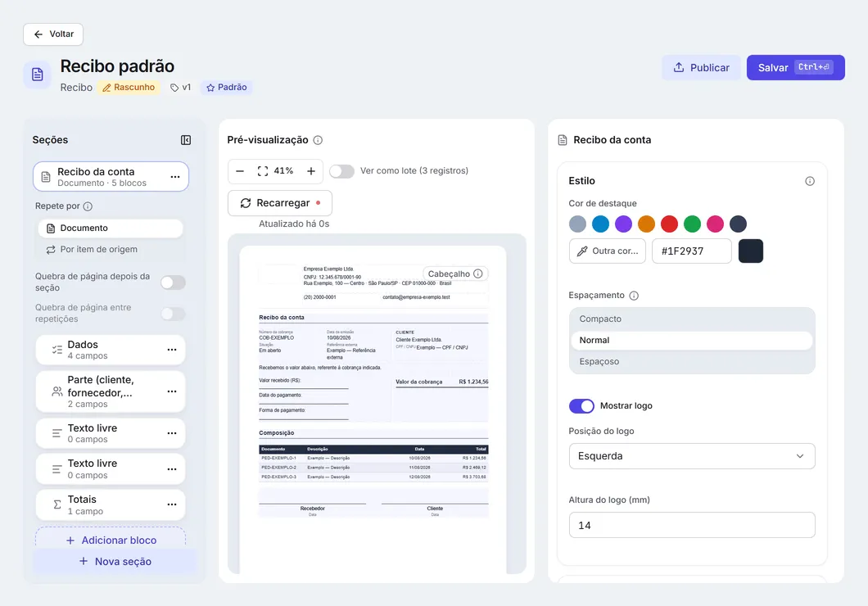Viewport: 868px width, 606px height.
Task: Toggle Quebra de página depois da seção
Action: 174,283
